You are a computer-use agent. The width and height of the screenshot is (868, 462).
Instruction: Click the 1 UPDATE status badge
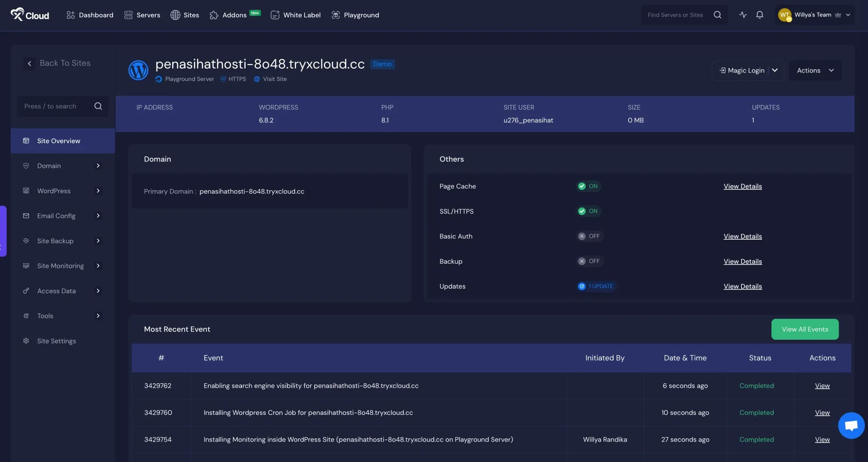pyautogui.click(x=596, y=286)
